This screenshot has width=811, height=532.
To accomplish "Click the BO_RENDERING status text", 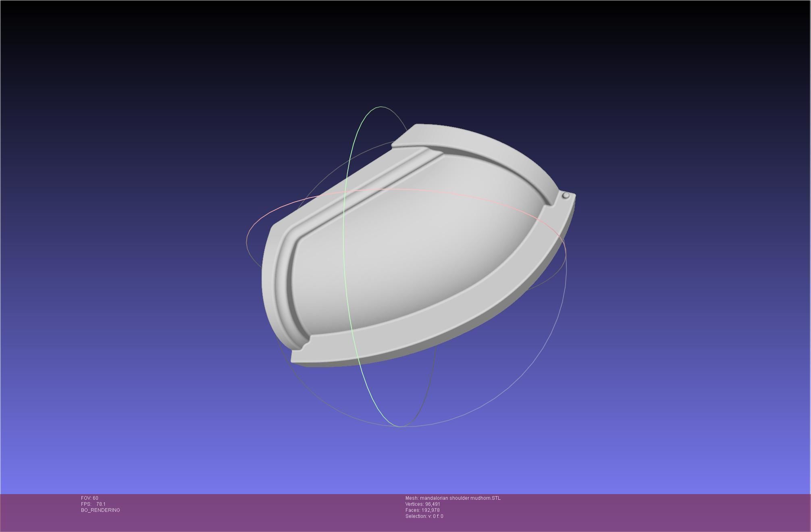I will click(100, 510).
